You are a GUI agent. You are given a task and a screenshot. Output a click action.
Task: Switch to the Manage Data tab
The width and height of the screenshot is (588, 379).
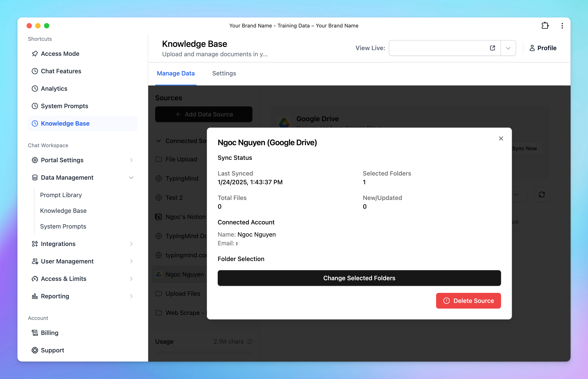(x=176, y=73)
